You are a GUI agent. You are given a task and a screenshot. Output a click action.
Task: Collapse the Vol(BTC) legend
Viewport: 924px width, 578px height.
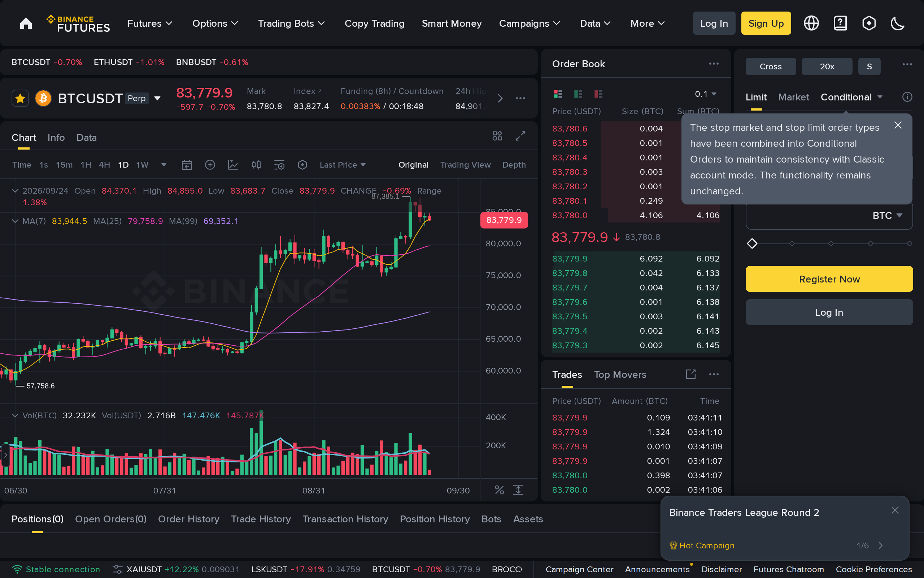[x=15, y=415]
